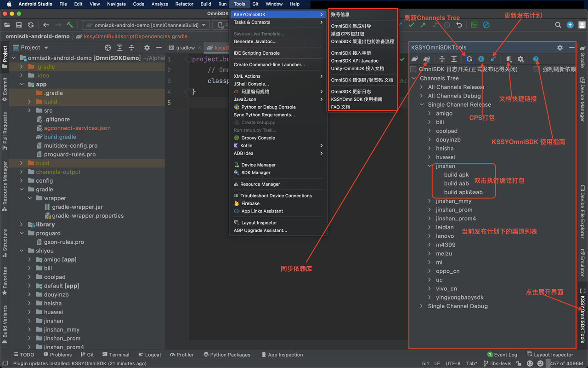Toggle the 强制刷新依赖 checkbox
588x368 pixels.
click(x=537, y=69)
